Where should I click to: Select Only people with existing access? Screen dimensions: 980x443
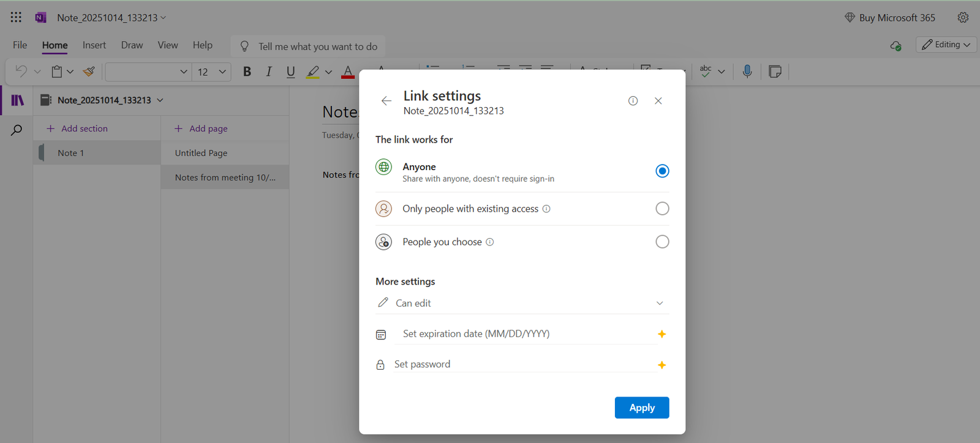coord(661,209)
